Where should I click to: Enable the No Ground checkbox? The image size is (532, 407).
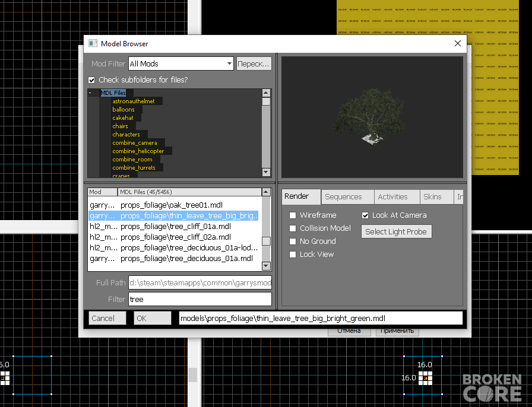pos(293,241)
